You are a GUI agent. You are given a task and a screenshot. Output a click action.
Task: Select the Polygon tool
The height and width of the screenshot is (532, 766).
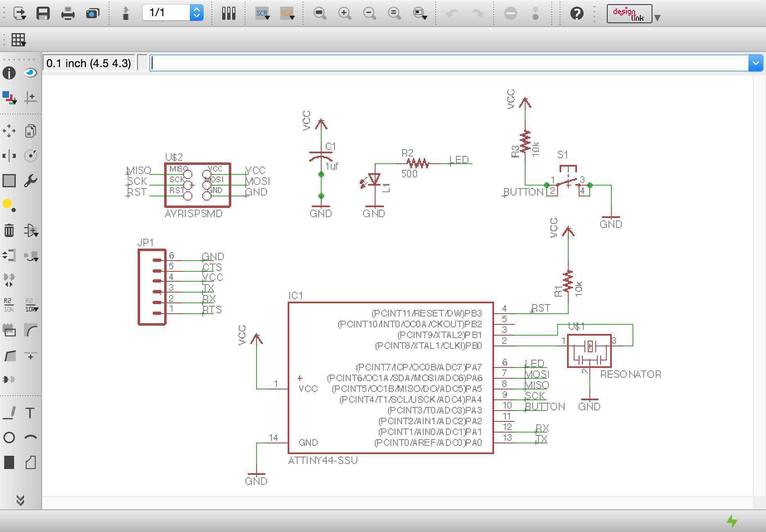31,462
